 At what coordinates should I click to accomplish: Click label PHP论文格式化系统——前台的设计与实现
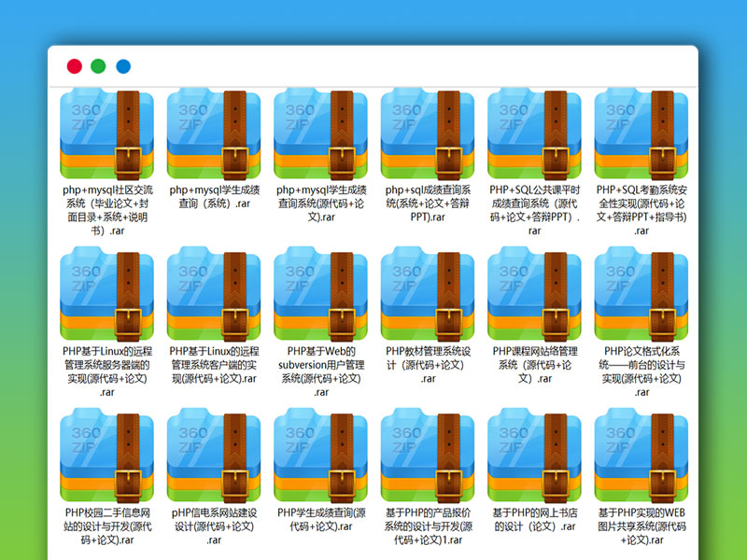tap(641, 371)
